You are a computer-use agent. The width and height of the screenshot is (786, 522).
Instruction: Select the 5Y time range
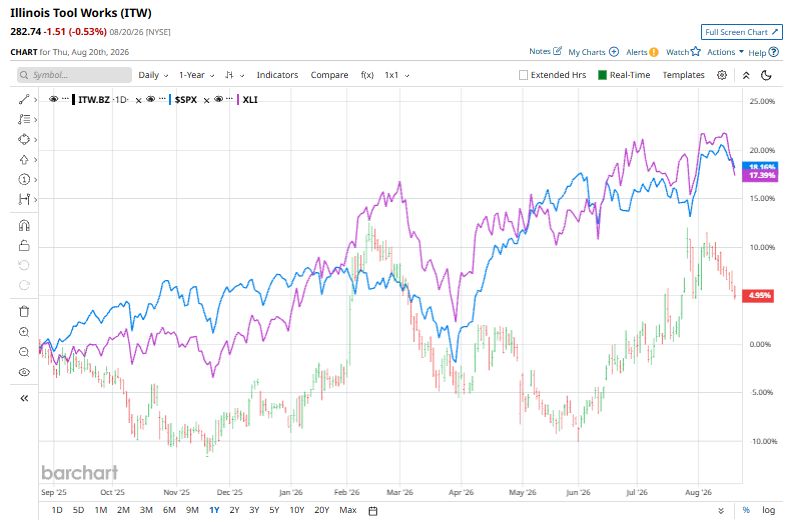pyautogui.click(x=274, y=510)
